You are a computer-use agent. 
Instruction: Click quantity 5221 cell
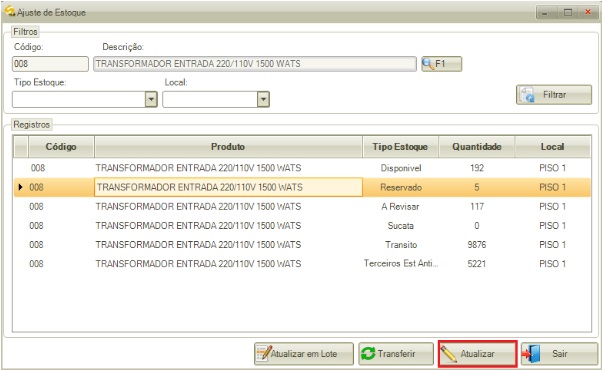(x=477, y=264)
